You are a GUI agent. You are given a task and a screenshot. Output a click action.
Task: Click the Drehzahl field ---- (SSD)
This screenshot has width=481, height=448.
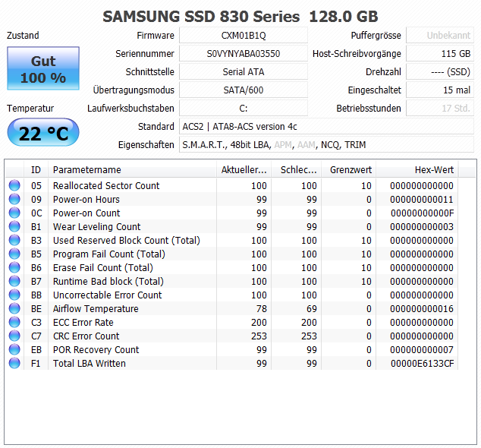coord(440,72)
